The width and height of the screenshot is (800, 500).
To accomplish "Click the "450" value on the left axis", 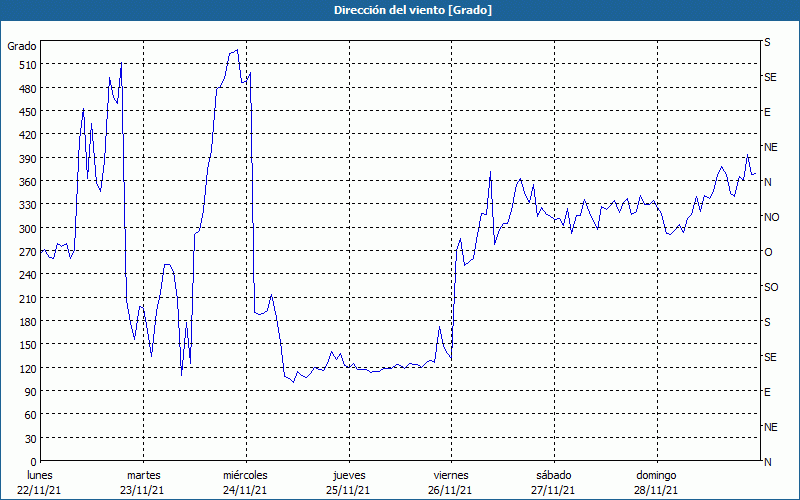I will point(27,112).
